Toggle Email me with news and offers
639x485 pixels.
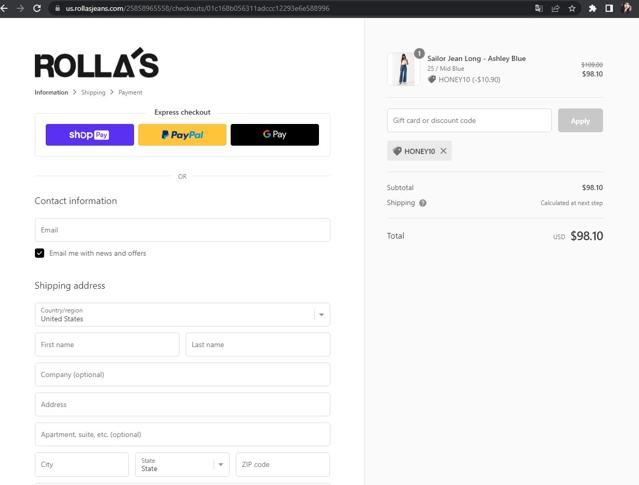[40, 253]
